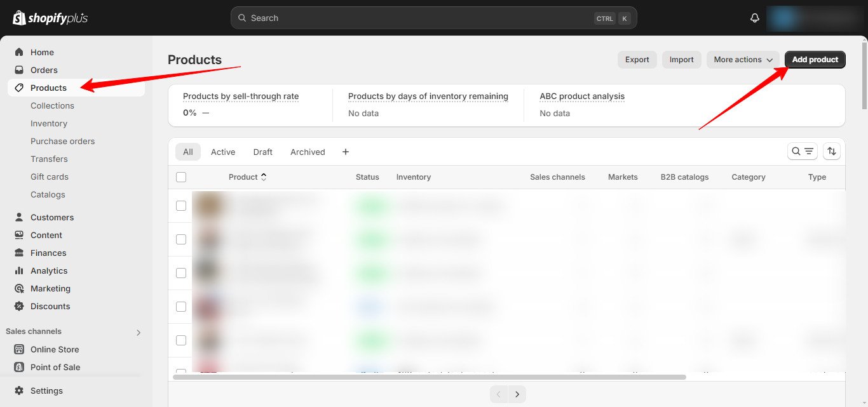Sort by the Product column header

click(247, 177)
